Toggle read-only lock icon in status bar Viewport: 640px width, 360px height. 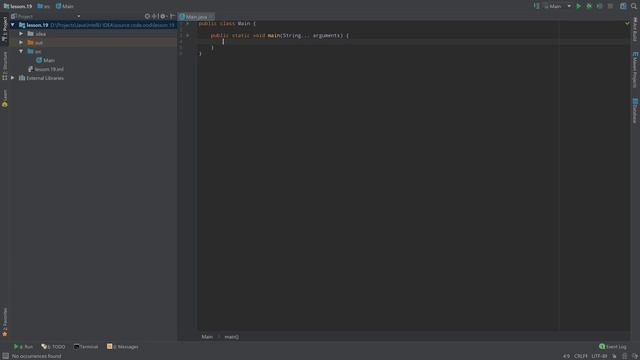pos(614,356)
